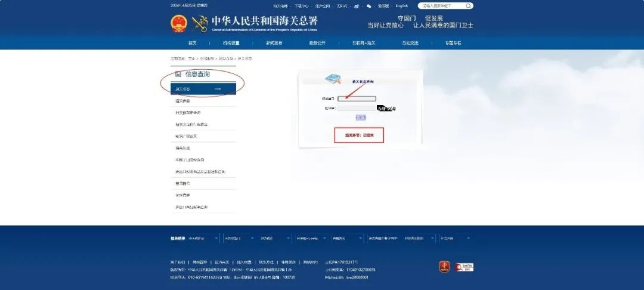This screenshot has width=644, height=290.
Task: Select 进出口商品税率查询 at sidebar bottom
Action: pyautogui.click(x=203, y=207)
